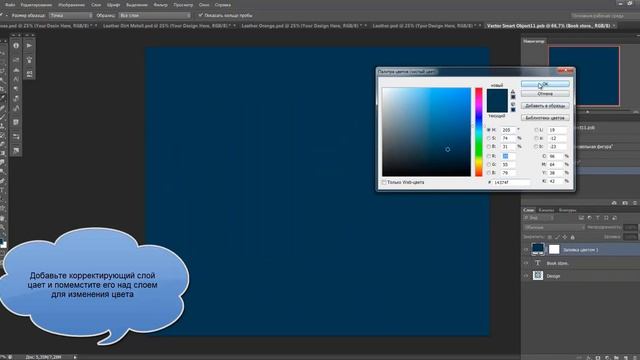The width and height of the screenshot is (640, 360).
Task: Open the layers blending mode dropdown
Action: pos(553,227)
